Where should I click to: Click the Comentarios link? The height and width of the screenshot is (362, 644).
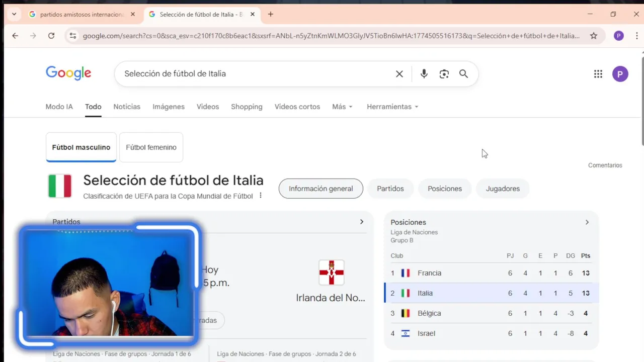coord(605,165)
